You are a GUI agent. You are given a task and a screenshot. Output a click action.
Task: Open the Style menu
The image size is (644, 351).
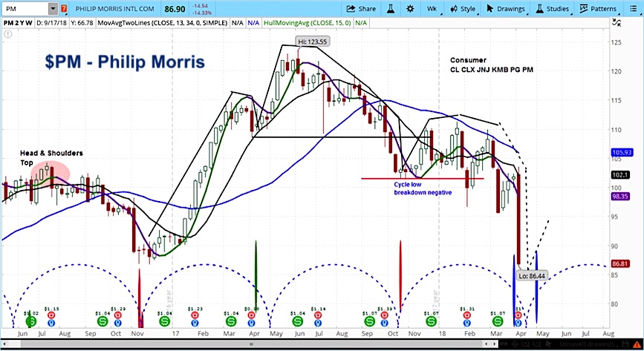463,9
